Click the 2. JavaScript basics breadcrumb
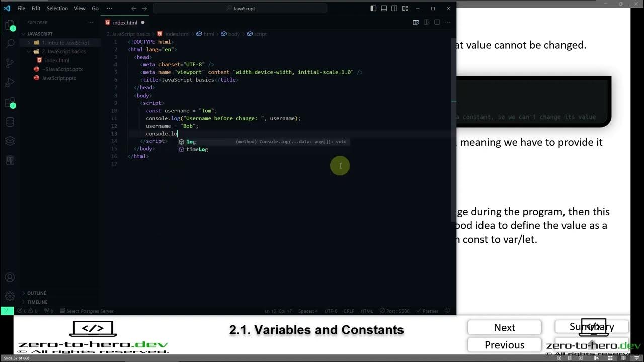This screenshot has height=362, width=644. pos(128,34)
